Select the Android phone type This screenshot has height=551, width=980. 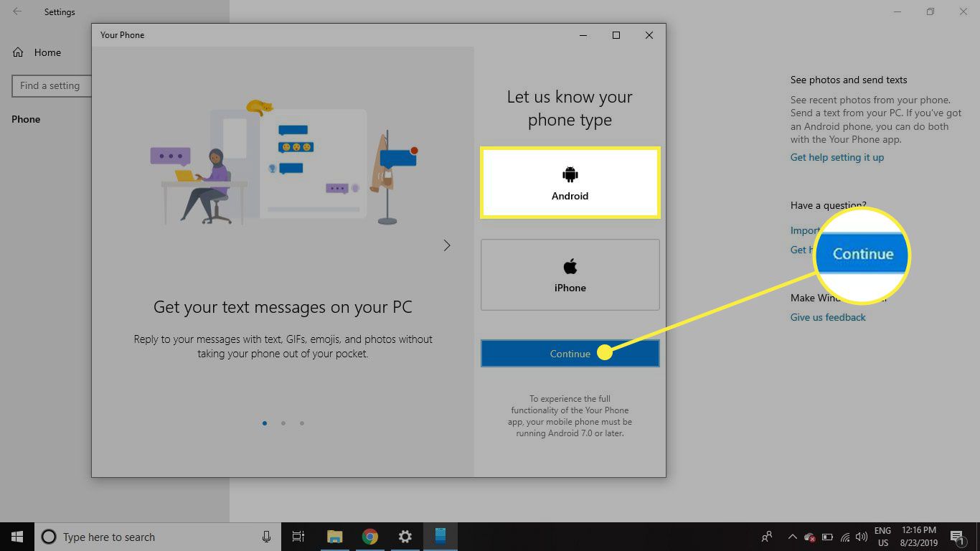pos(570,182)
